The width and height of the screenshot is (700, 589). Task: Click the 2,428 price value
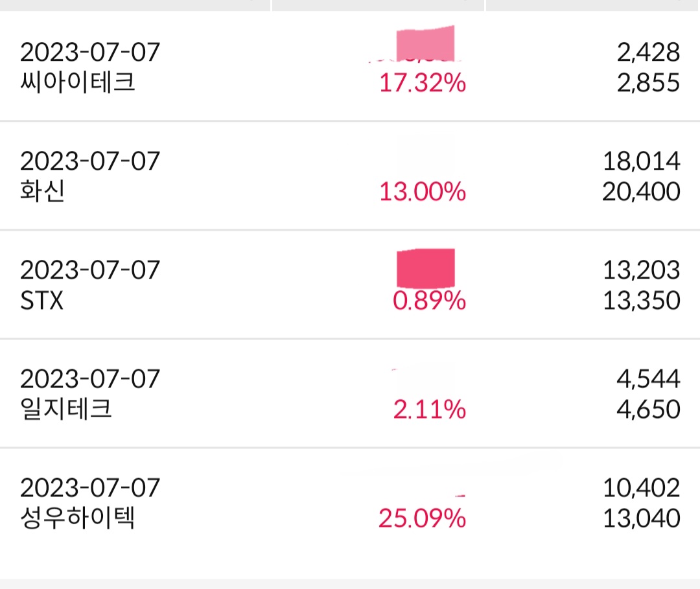click(x=648, y=52)
